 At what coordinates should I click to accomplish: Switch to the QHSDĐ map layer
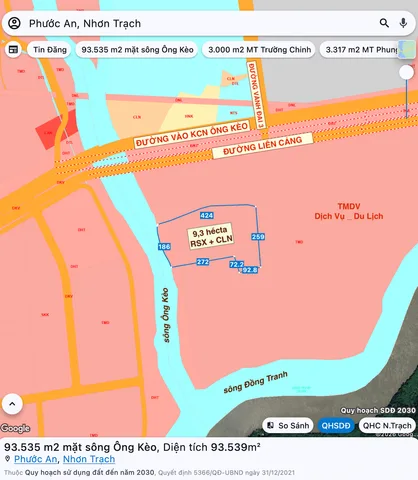click(x=336, y=426)
